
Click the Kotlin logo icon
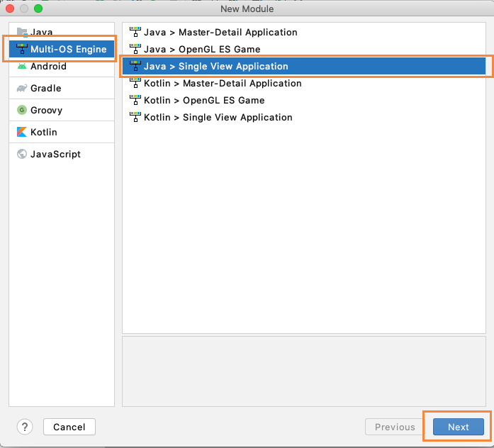click(22, 132)
